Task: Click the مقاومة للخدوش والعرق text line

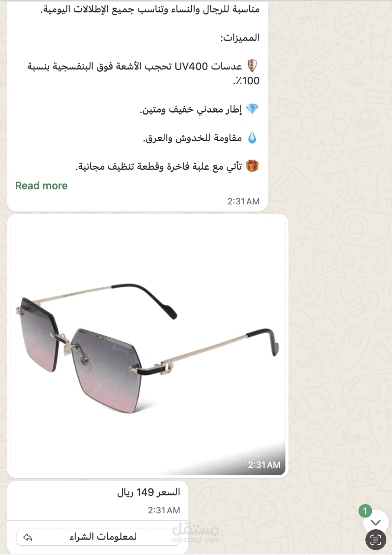Action: tap(192, 138)
